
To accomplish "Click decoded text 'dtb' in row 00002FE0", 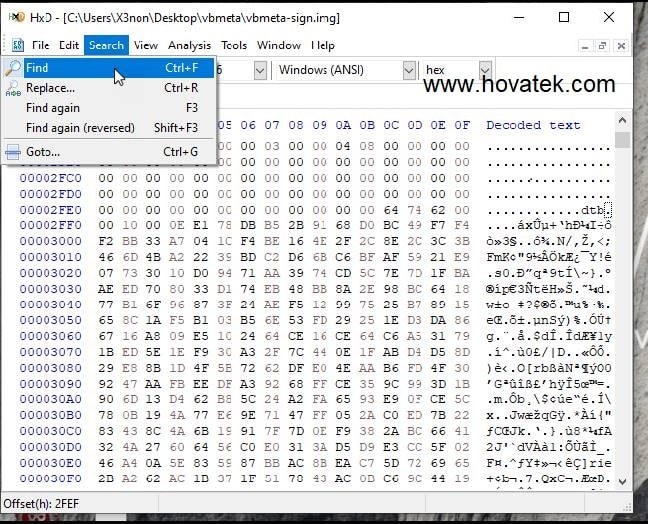I will pos(592,210).
